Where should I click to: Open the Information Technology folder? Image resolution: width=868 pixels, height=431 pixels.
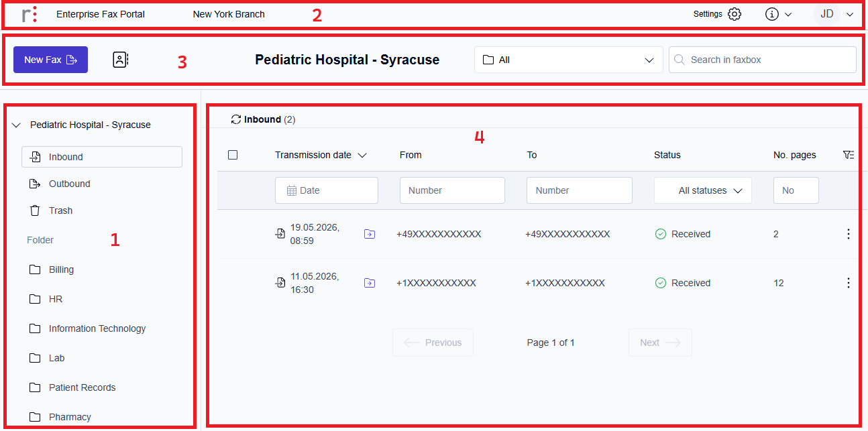point(97,328)
